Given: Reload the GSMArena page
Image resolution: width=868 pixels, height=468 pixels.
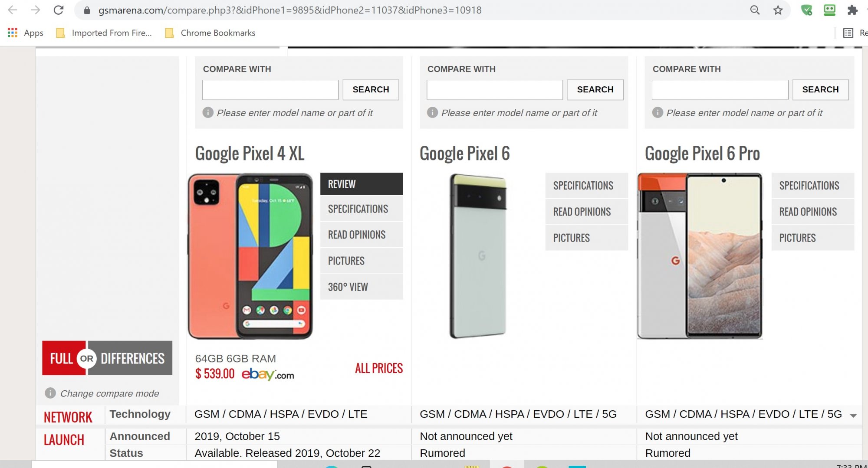Looking at the screenshot, I should pyautogui.click(x=59, y=10).
